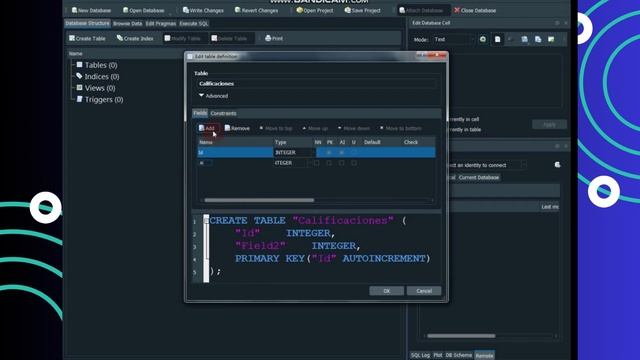Click the Move up arrow icon
Viewport: 640px width, 360px height.
point(304,128)
